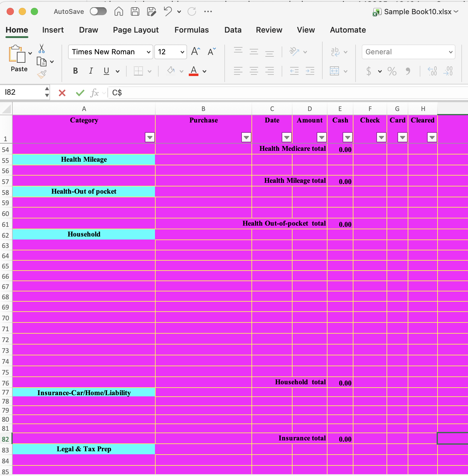468x476 pixels.
Task: Click the fx Insert Function button
Action: (x=95, y=93)
